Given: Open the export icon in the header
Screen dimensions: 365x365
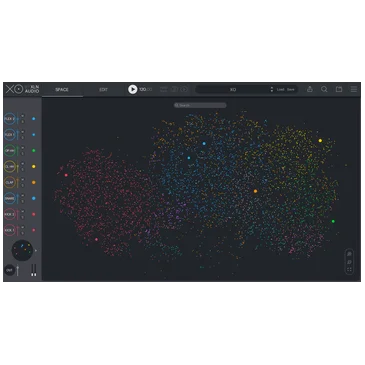Looking at the screenshot, I should coord(310,89).
